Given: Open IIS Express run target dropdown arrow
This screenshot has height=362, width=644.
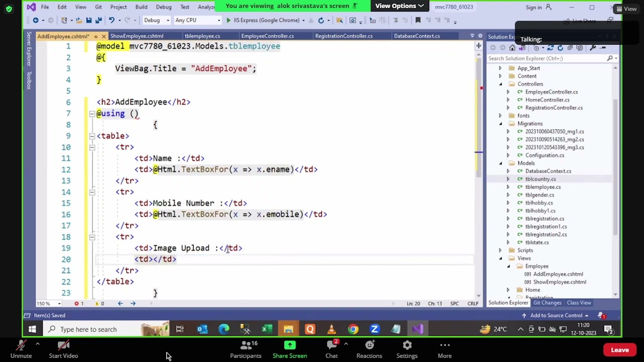Looking at the screenshot, I should pos(303,20).
